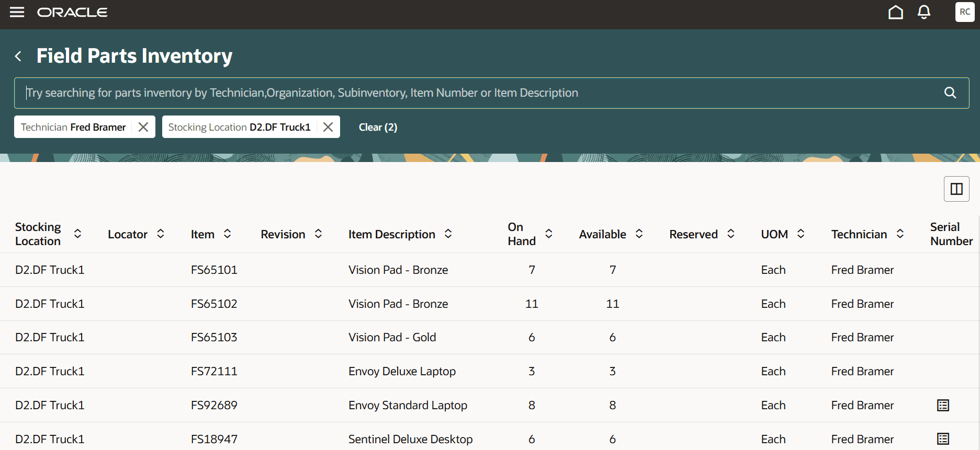This screenshot has width=980, height=450.
Task: Select item number FS18947
Action: pos(214,439)
